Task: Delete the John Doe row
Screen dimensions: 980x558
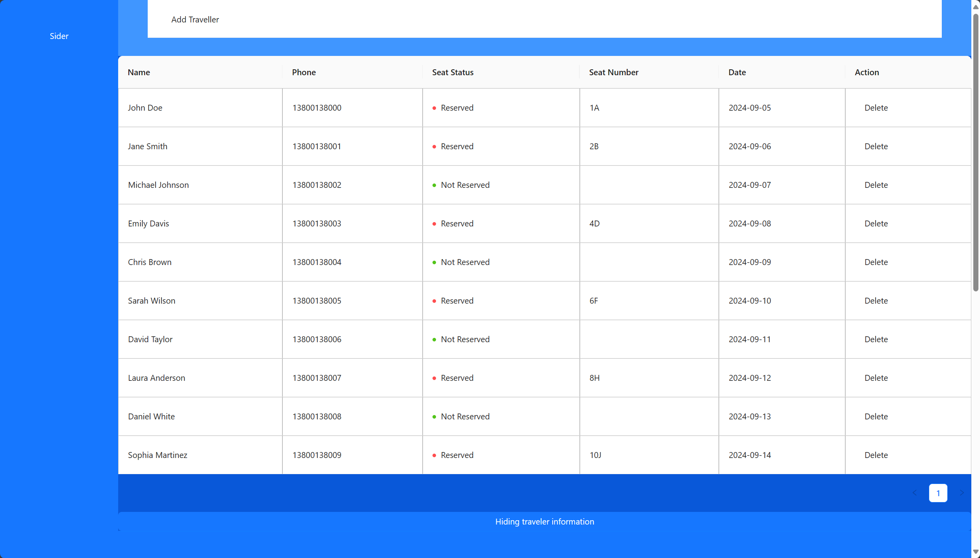Action: pyautogui.click(x=876, y=108)
